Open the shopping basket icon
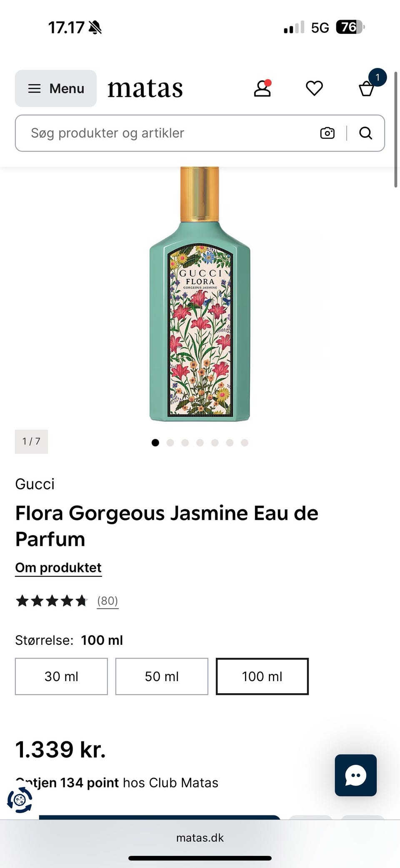The image size is (400, 868). click(367, 88)
